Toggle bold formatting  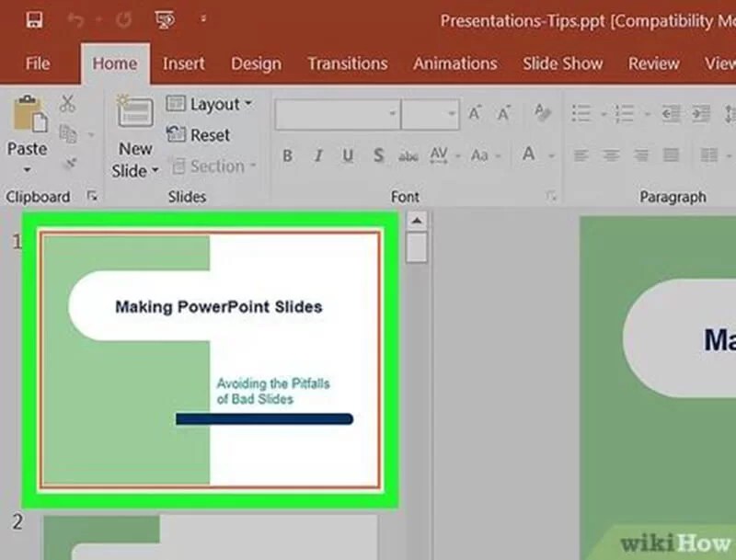tap(287, 156)
